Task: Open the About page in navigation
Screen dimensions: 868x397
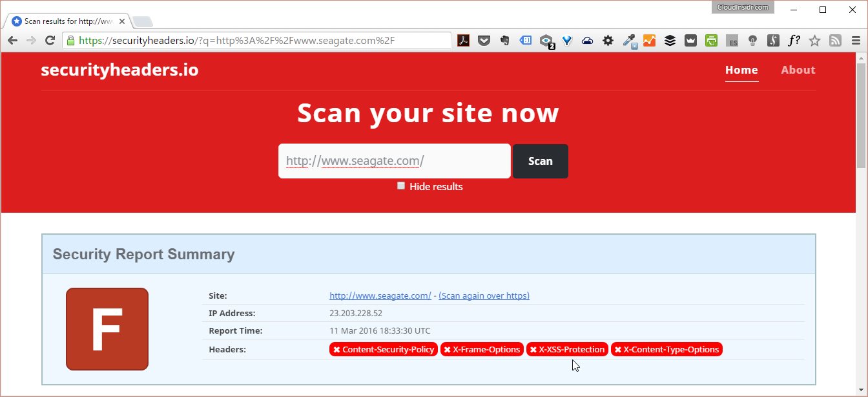Action: pyautogui.click(x=798, y=70)
